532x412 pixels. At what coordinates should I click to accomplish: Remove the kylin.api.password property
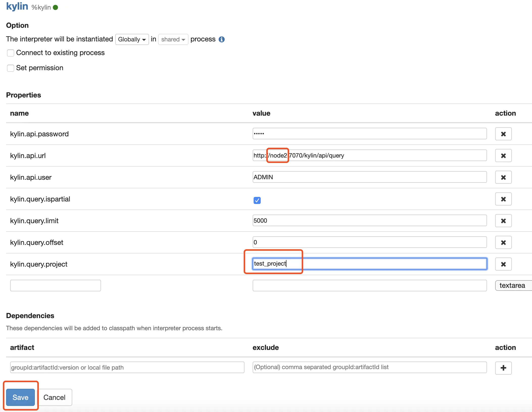point(503,134)
